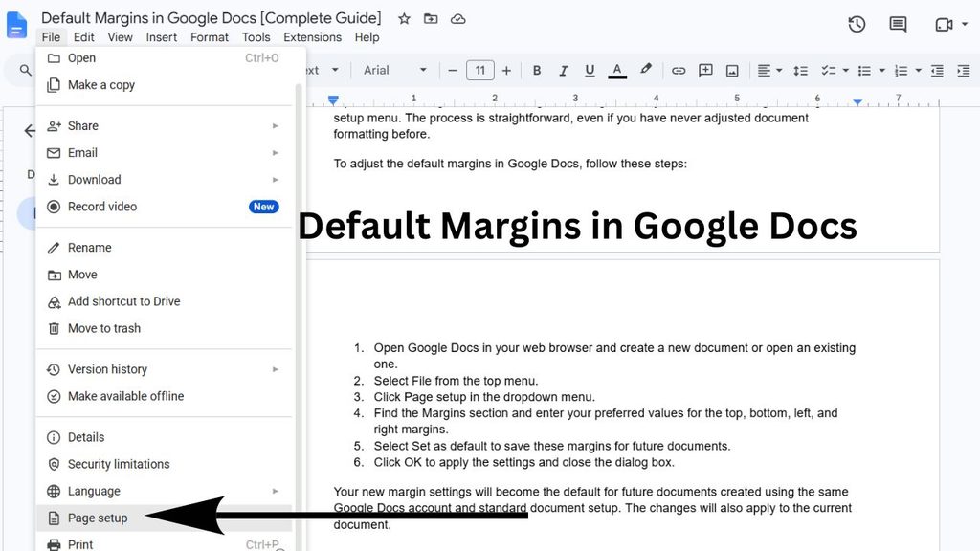980x551 pixels.
Task: Open the Tools menu
Action: coord(256,37)
